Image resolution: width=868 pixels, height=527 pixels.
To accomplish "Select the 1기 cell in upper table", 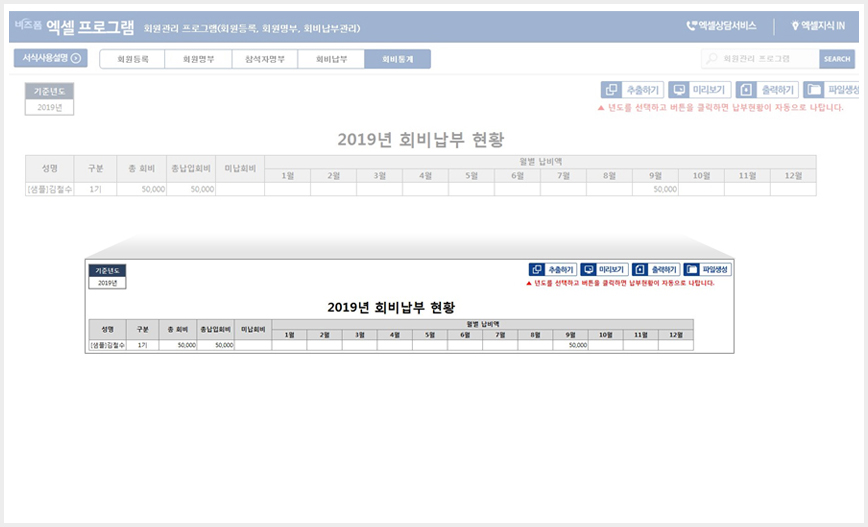I will point(95,189).
